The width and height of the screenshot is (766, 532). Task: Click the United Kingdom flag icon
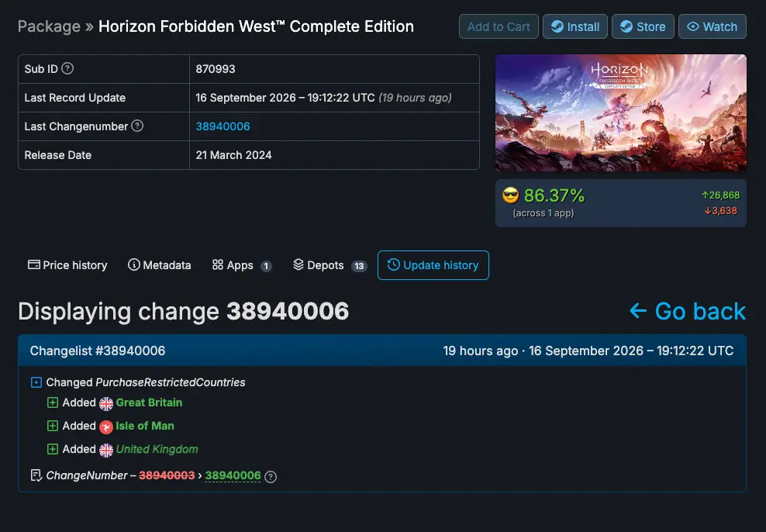(x=106, y=450)
